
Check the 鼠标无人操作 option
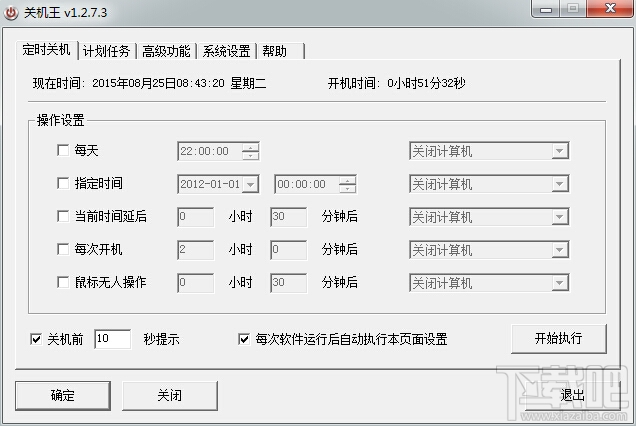click(x=63, y=282)
